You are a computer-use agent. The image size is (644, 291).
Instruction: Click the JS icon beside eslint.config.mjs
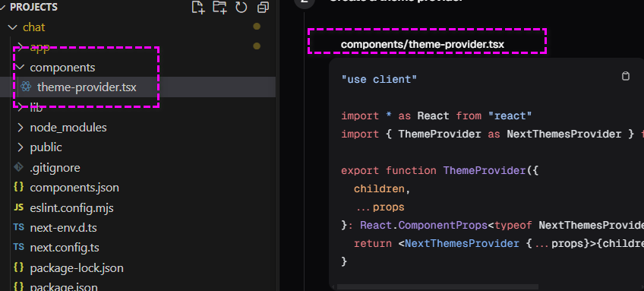pos(18,207)
